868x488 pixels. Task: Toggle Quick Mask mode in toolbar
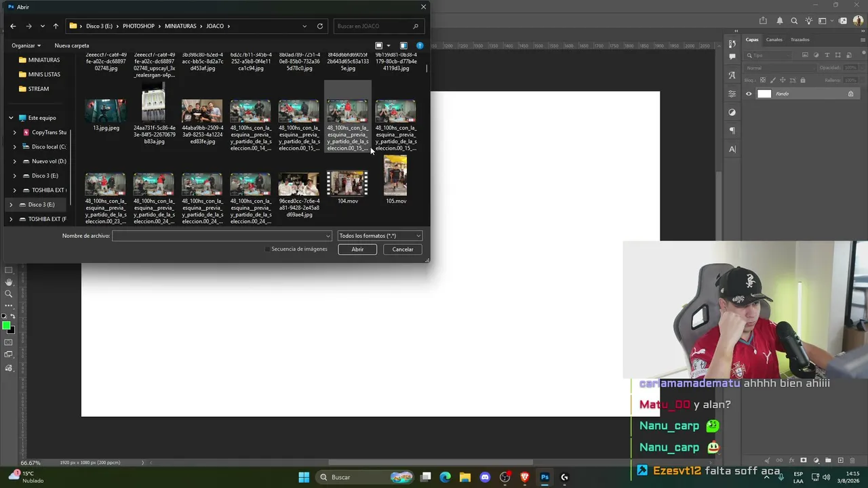point(9,342)
